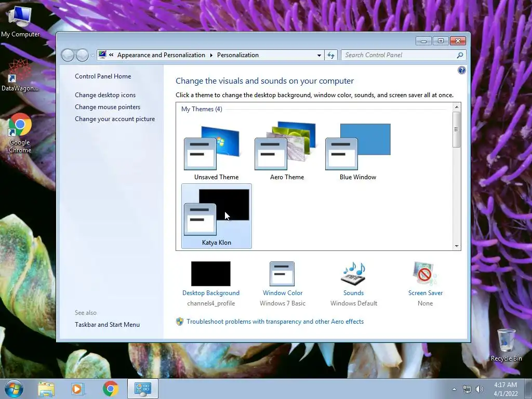Viewport: 532px width, 399px height.
Task: Open Change mouse pointers
Action: click(x=108, y=107)
